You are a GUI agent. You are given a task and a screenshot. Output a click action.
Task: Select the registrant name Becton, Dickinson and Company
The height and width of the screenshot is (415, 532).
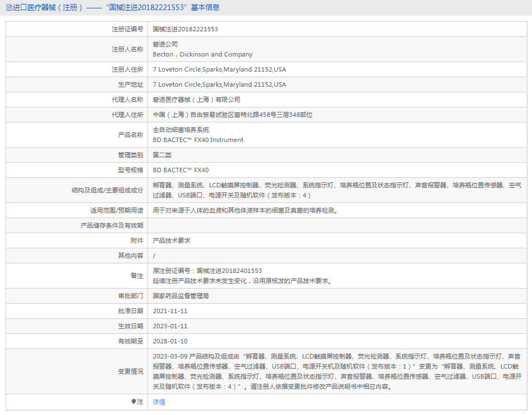pos(202,55)
